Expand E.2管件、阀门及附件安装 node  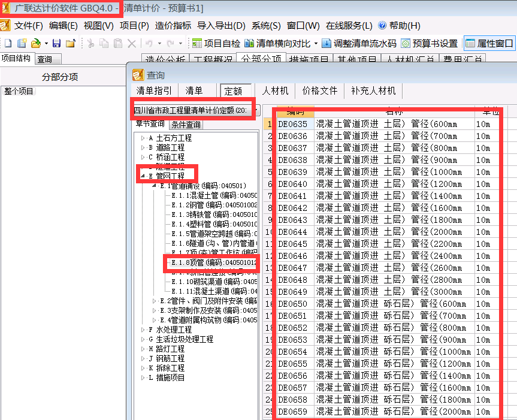pos(154,301)
